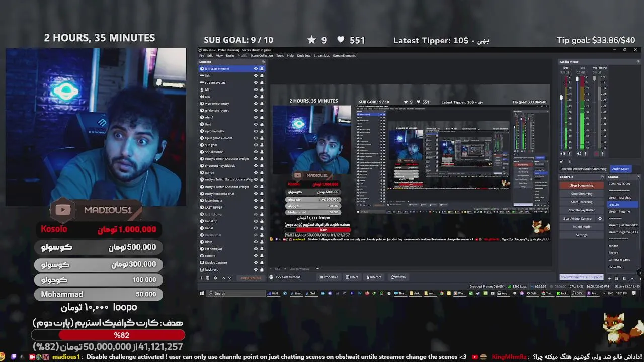Show the hidden 'last follower' source
644x362 pixels.
click(x=256, y=214)
